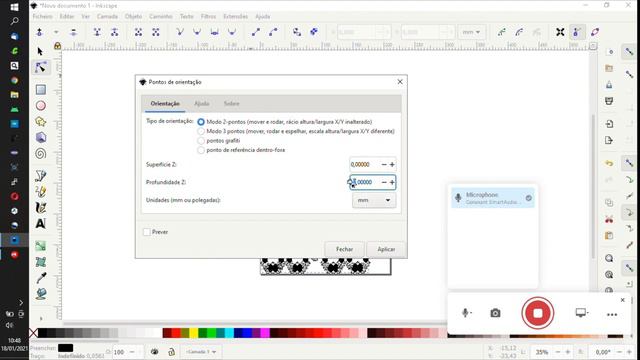Select the 3D box tool
This screenshot has width=640, height=360.
40,138
